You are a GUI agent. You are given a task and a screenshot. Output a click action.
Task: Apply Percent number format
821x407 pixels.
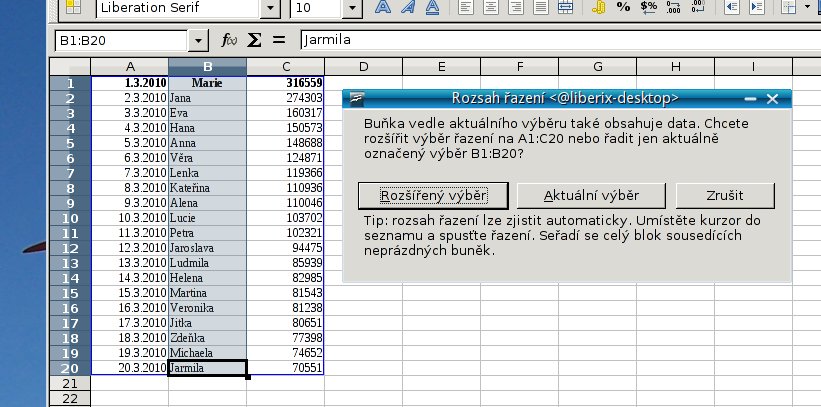click(623, 7)
